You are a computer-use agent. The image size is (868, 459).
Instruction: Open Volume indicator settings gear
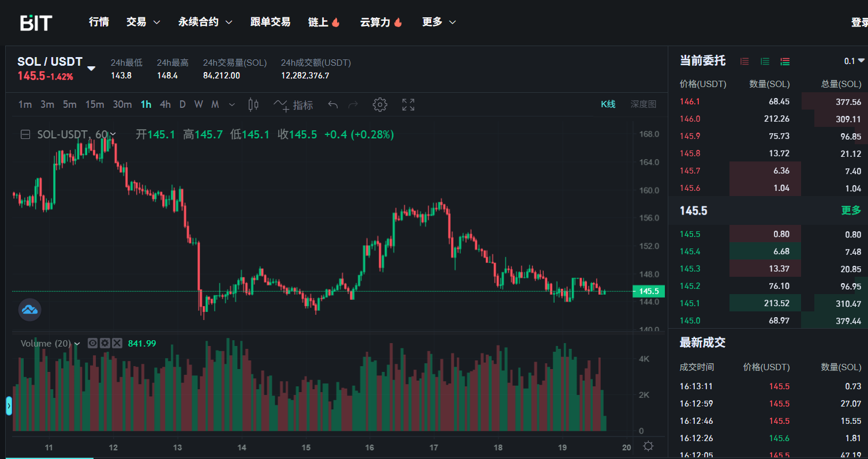click(x=104, y=343)
